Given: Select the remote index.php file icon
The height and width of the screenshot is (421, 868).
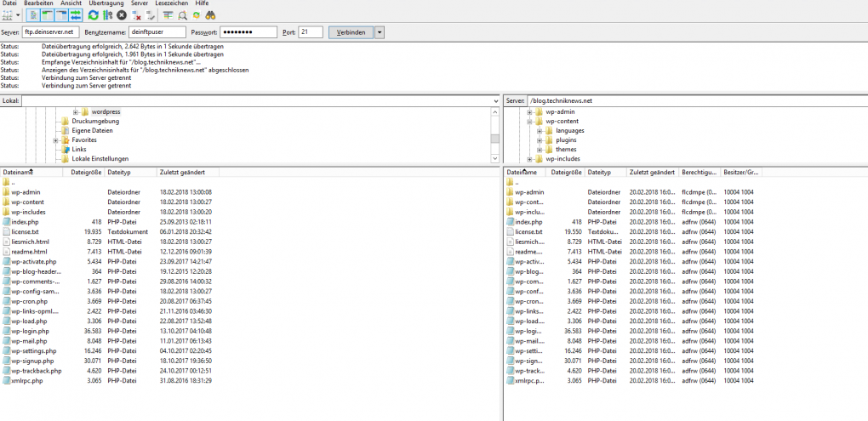Looking at the screenshot, I should tap(511, 222).
